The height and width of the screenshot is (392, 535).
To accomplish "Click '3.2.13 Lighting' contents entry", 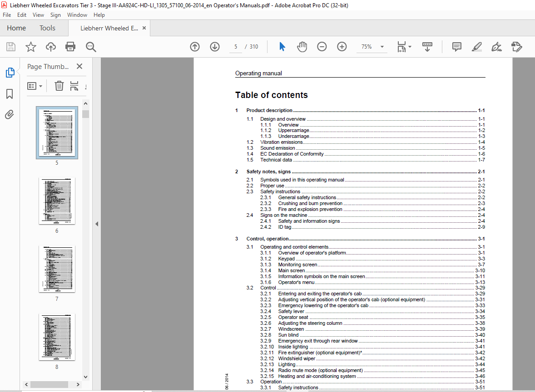I will click(x=372, y=364).
